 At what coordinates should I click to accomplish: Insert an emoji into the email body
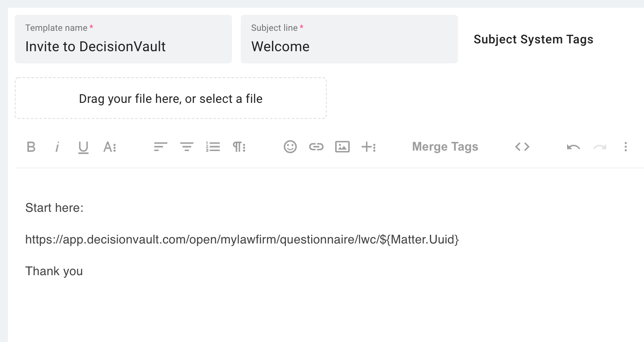(290, 147)
